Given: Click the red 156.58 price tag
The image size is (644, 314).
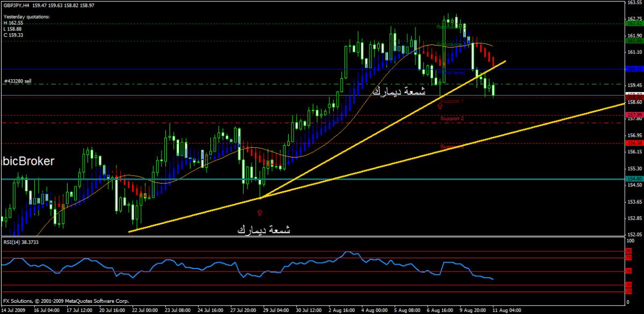Looking at the screenshot, I should (x=634, y=143).
